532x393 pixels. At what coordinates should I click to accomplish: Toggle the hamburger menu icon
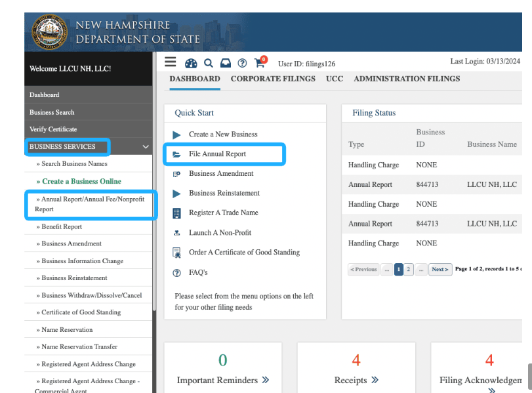click(x=171, y=62)
